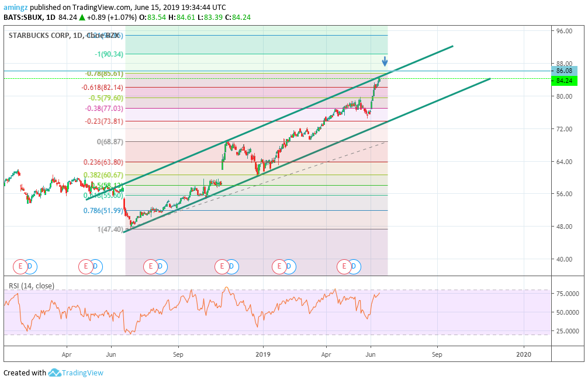
Task: Select the -1(90.34) Fibonacci label
Action: tap(109, 54)
